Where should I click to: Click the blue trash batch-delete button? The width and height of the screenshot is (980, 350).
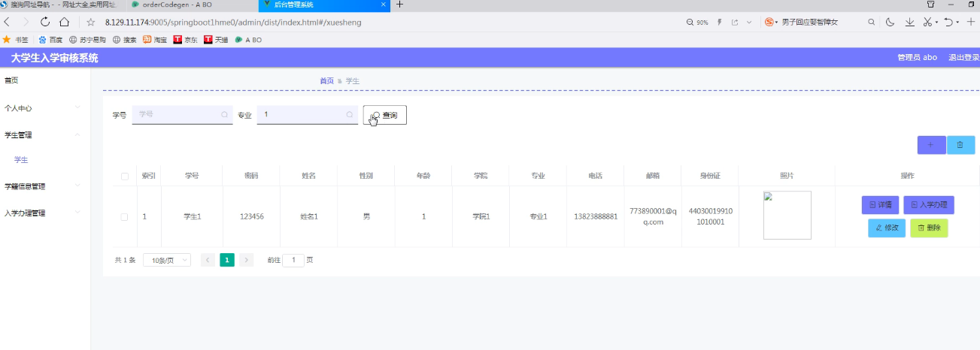coord(960,145)
